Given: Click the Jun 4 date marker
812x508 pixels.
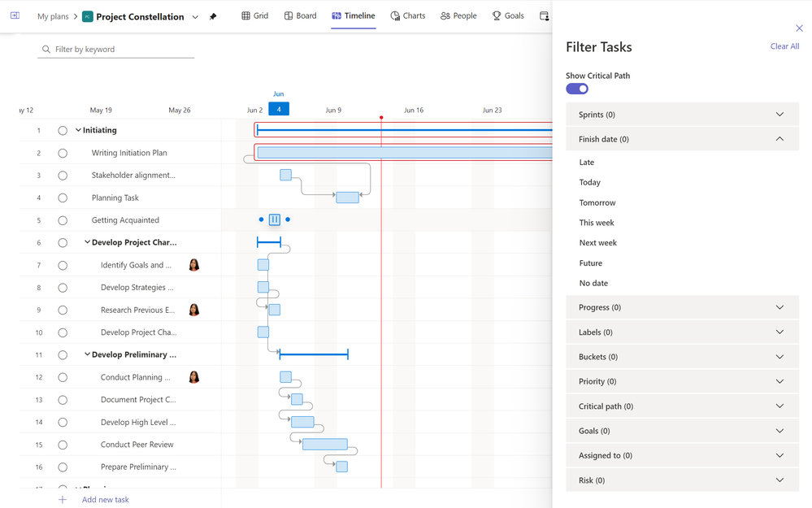Looking at the screenshot, I should 279,109.
